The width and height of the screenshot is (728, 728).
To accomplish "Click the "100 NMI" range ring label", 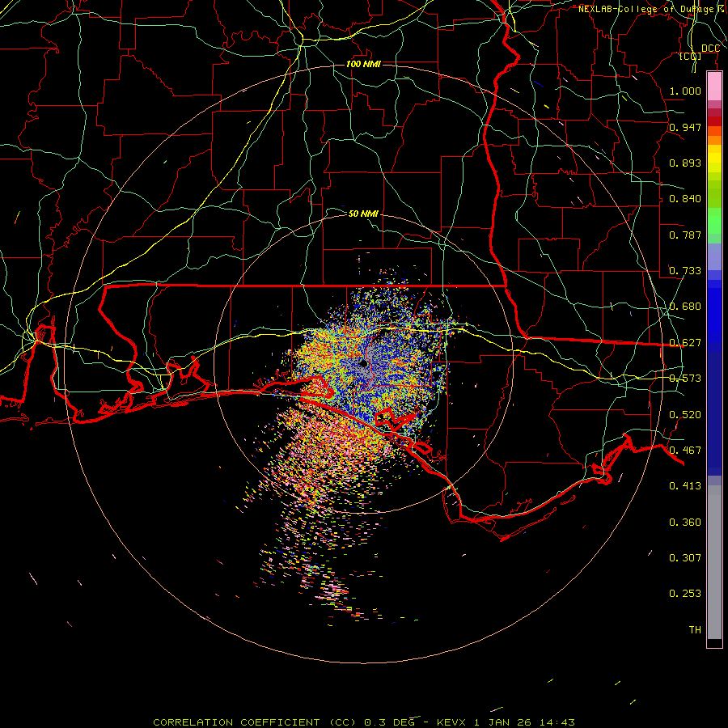I will [x=363, y=64].
